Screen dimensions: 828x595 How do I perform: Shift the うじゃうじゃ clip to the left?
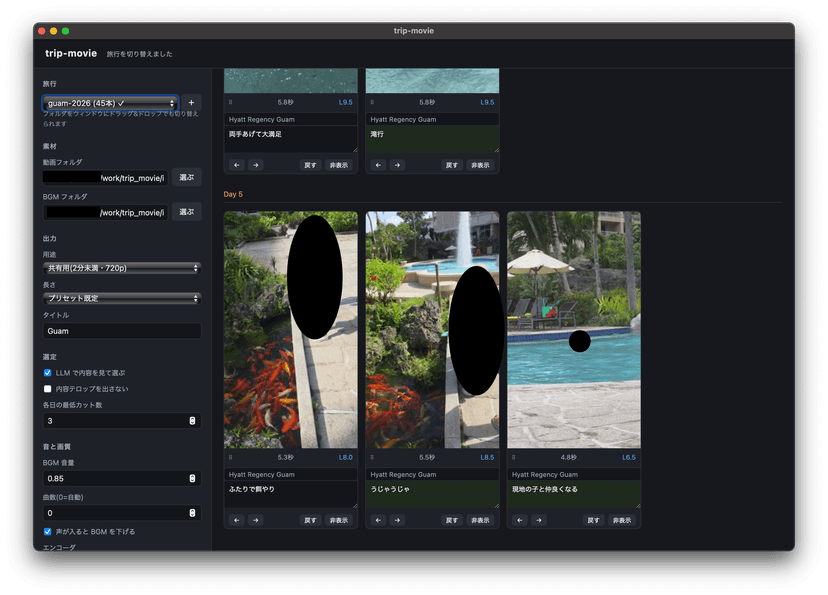tap(378, 520)
